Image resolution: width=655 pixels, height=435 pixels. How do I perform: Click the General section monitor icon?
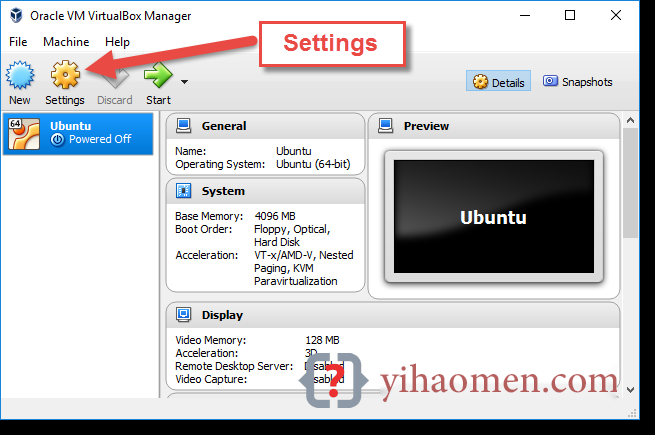pos(183,126)
